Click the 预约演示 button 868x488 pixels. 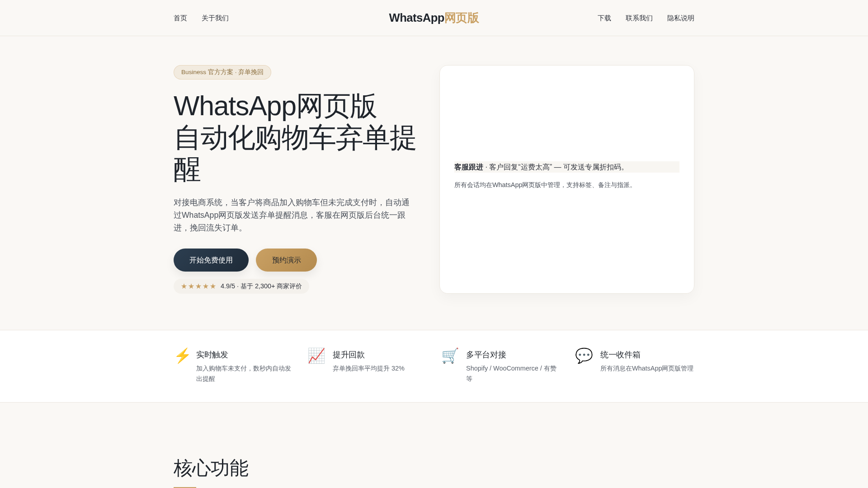coord(286,260)
